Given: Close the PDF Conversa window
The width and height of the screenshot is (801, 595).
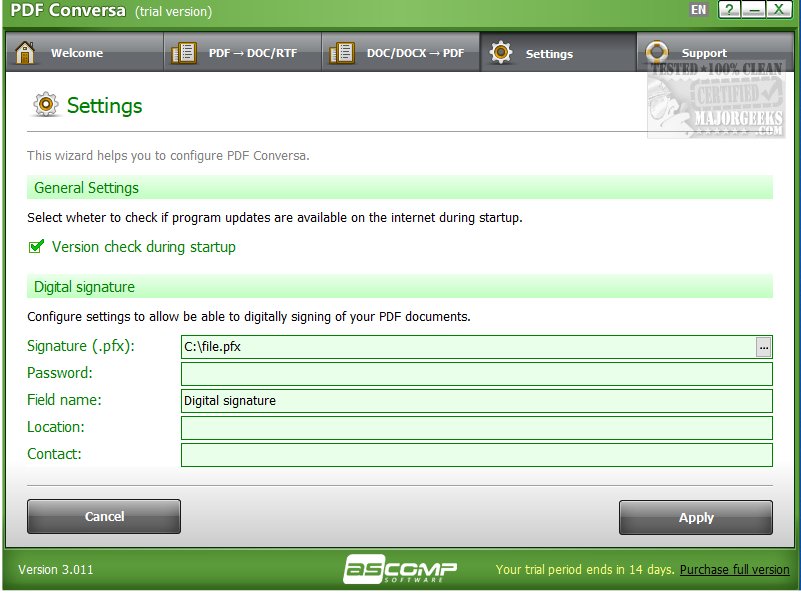Looking at the screenshot, I should [778, 10].
